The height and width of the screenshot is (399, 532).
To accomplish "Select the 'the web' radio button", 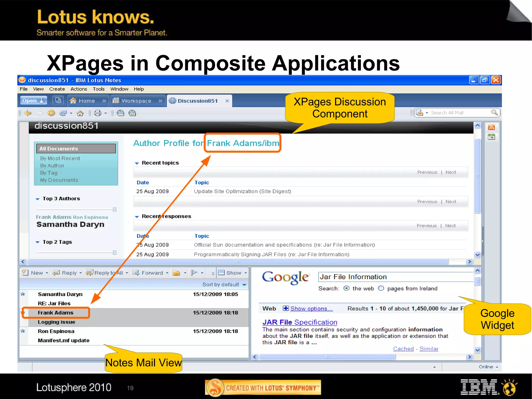I will click(x=346, y=288).
